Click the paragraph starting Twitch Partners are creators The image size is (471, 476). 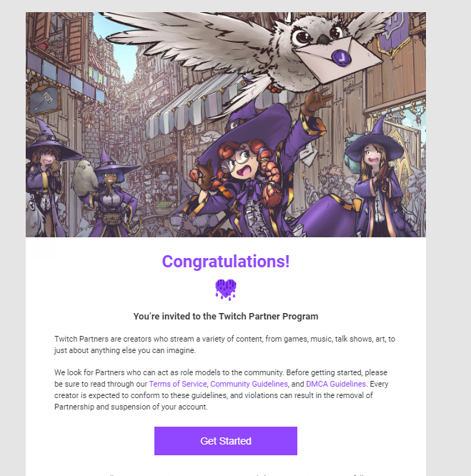(x=224, y=344)
